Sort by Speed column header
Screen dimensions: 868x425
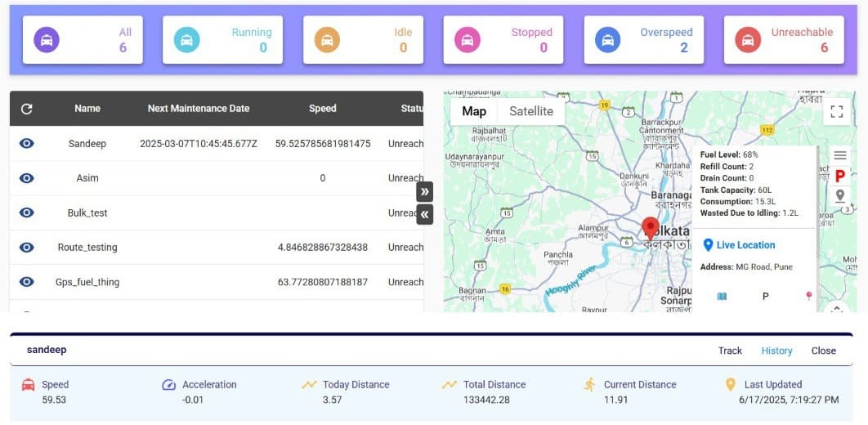click(323, 109)
